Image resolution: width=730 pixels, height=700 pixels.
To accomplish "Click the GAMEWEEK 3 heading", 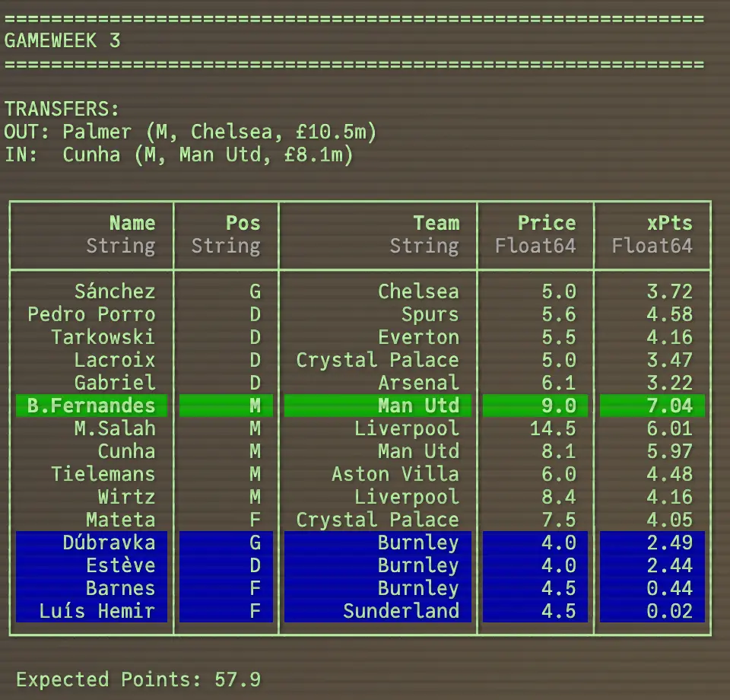I will pyautogui.click(x=62, y=40).
